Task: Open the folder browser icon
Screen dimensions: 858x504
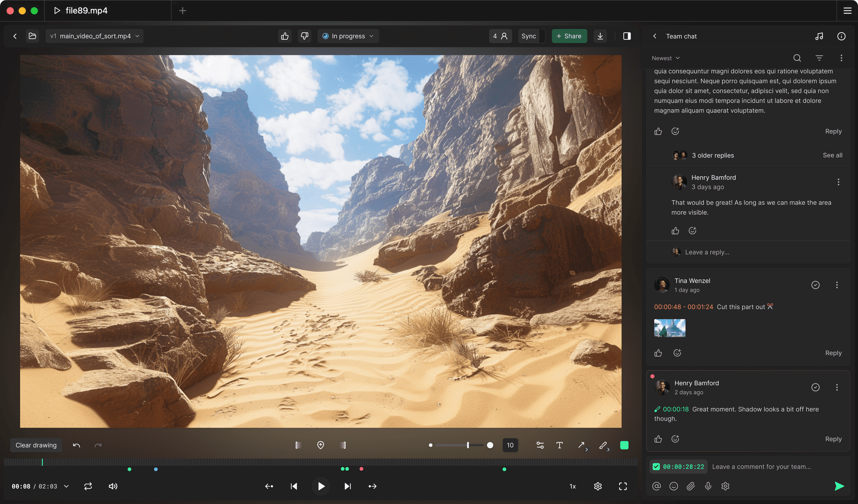Action: [32, 36]
